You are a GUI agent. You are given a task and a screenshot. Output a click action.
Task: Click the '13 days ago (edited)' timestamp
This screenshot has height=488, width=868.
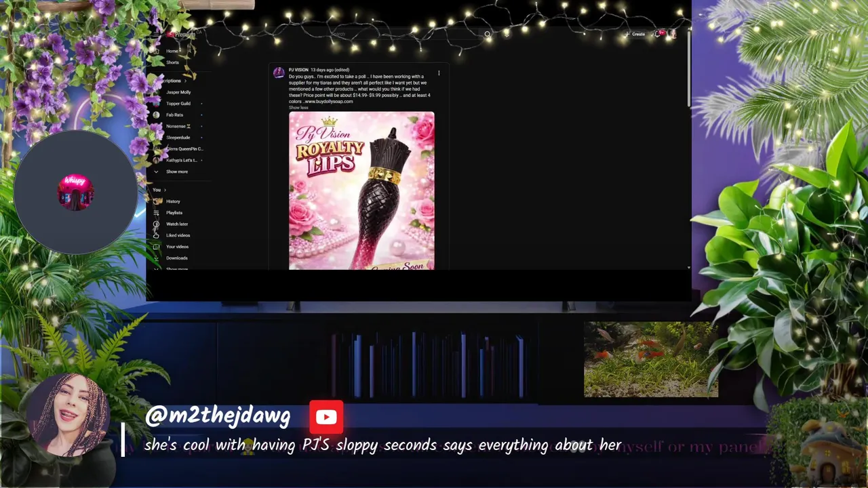point(330,70)
